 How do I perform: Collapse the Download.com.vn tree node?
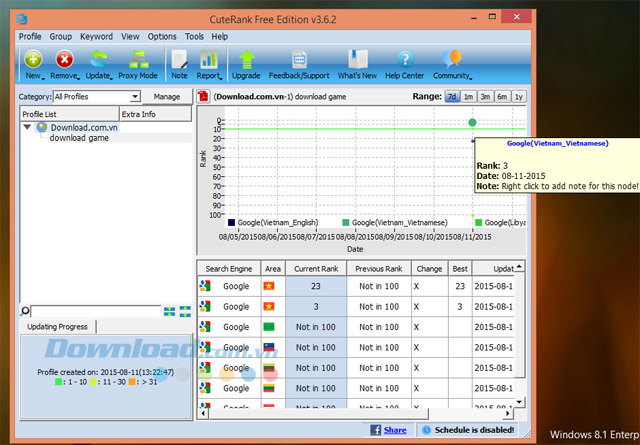(27, 128)
